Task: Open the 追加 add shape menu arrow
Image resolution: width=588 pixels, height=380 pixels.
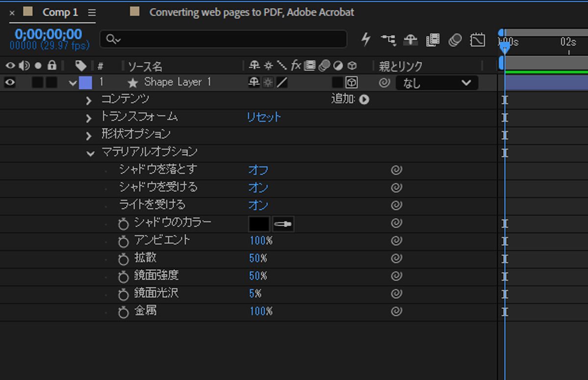Action: pos(364,100)
